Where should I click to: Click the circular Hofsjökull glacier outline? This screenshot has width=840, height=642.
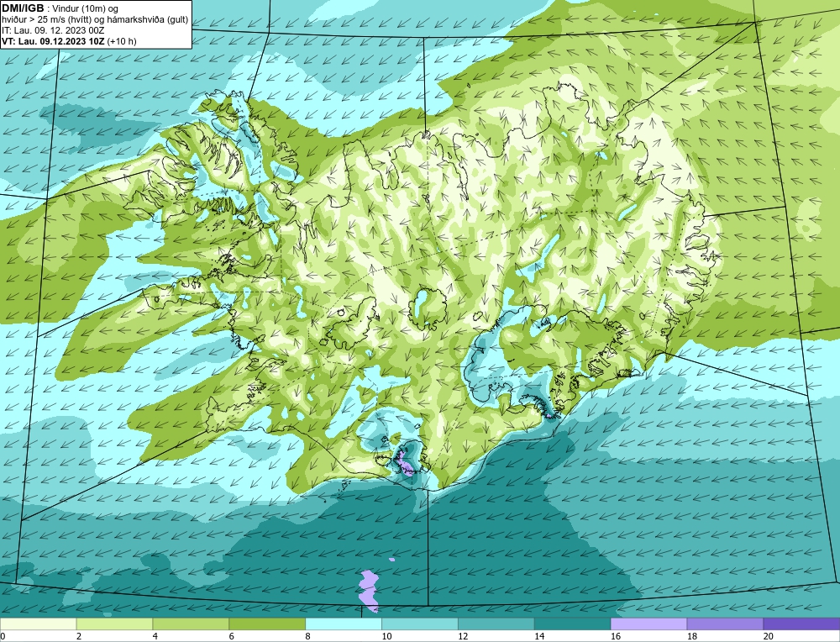tap(427, 308)
